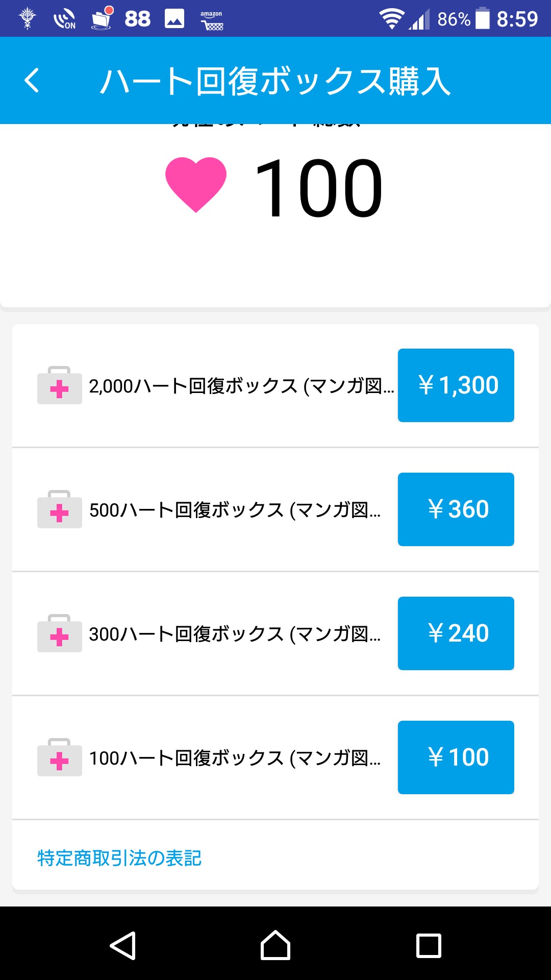Open the recent apps square button
Viewport: 551px width, 980px height.
click(x=429, y=946)
